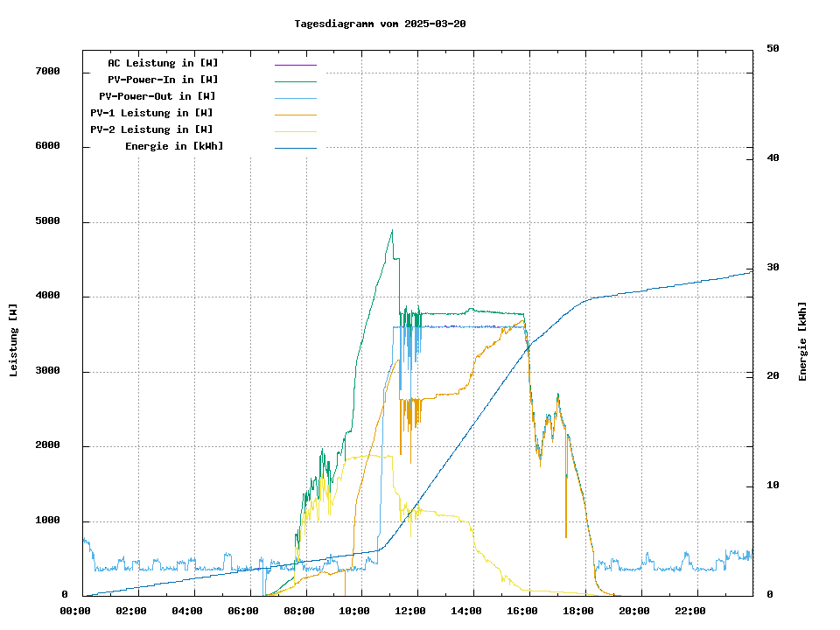Select the Energie in [kWh] legend label
Image resolution: width=840 pixels, height=630 pixels.
tap(174, 146)
